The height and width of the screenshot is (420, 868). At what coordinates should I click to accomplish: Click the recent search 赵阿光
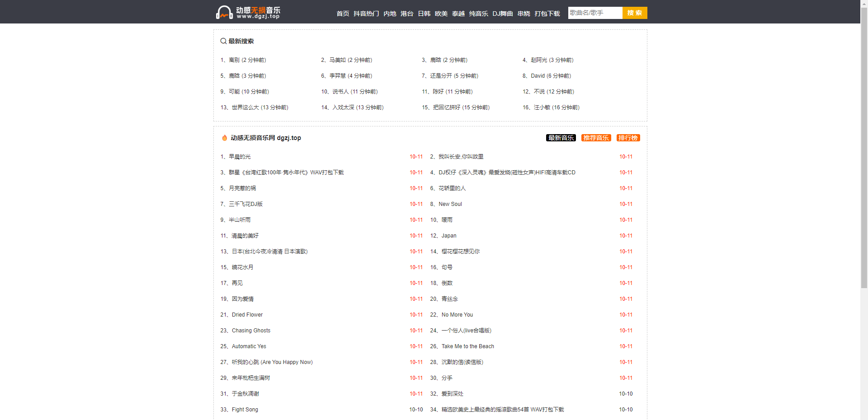click(x=539, y=60)
